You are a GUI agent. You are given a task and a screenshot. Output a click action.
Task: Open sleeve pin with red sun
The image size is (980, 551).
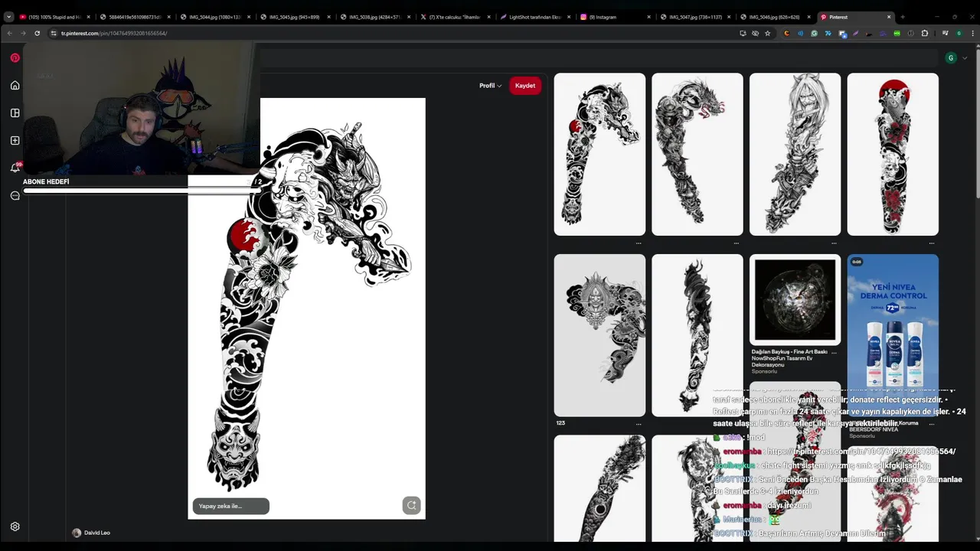[x=599, y=154]
